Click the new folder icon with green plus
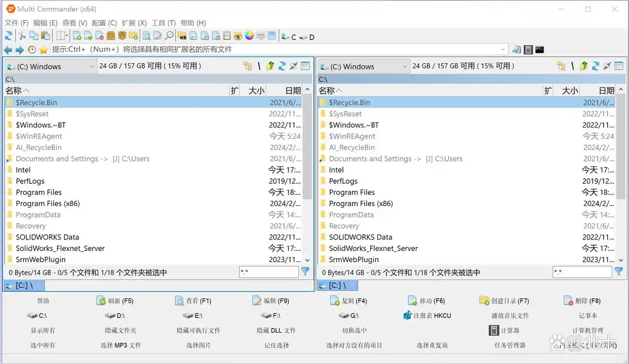629x364 pixels. (133, 36)
